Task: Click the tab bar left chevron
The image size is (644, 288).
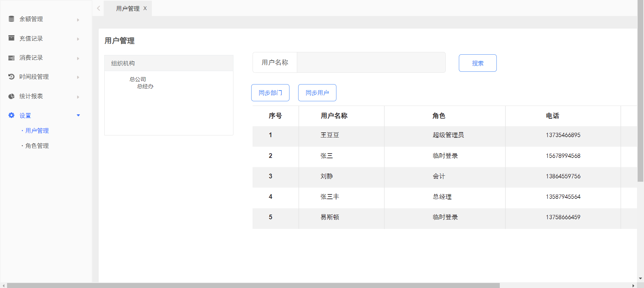Action: coord(98,8)
